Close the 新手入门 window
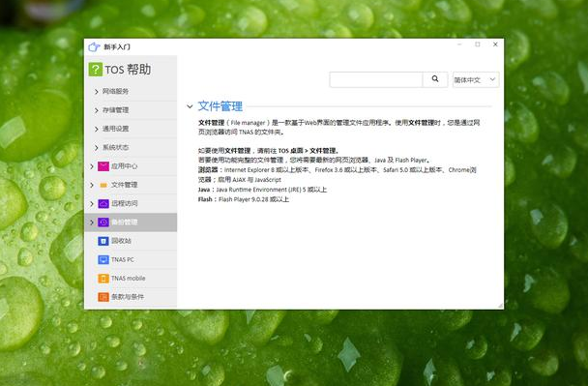This screenshot has width=588, height=386. click(495, 45)
